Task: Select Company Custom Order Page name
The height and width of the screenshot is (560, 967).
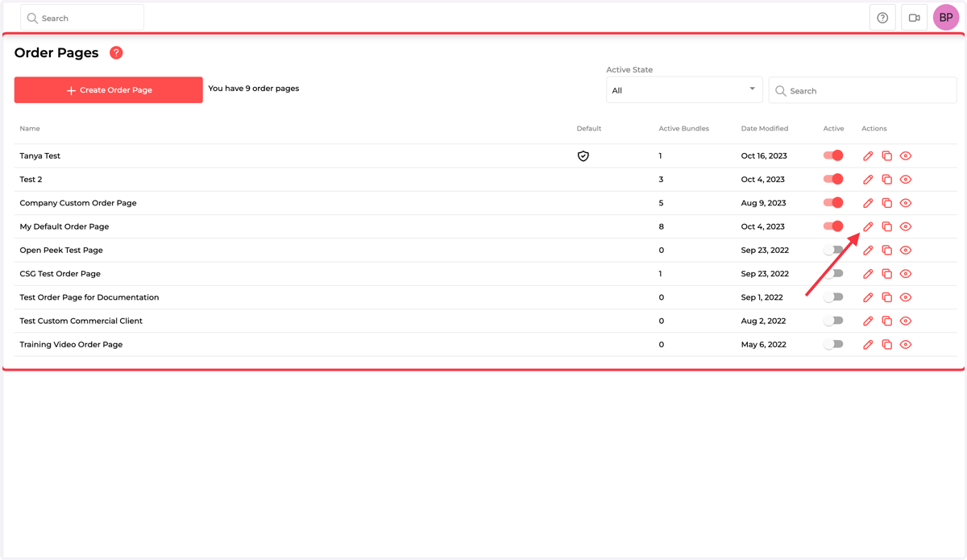Action: tap(78, 203)
